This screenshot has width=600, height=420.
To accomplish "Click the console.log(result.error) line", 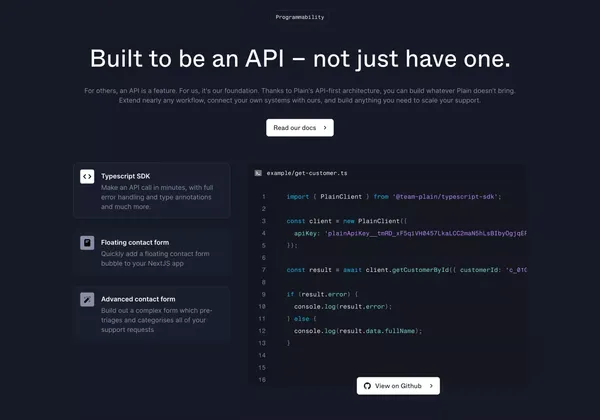I will [343, 307].
